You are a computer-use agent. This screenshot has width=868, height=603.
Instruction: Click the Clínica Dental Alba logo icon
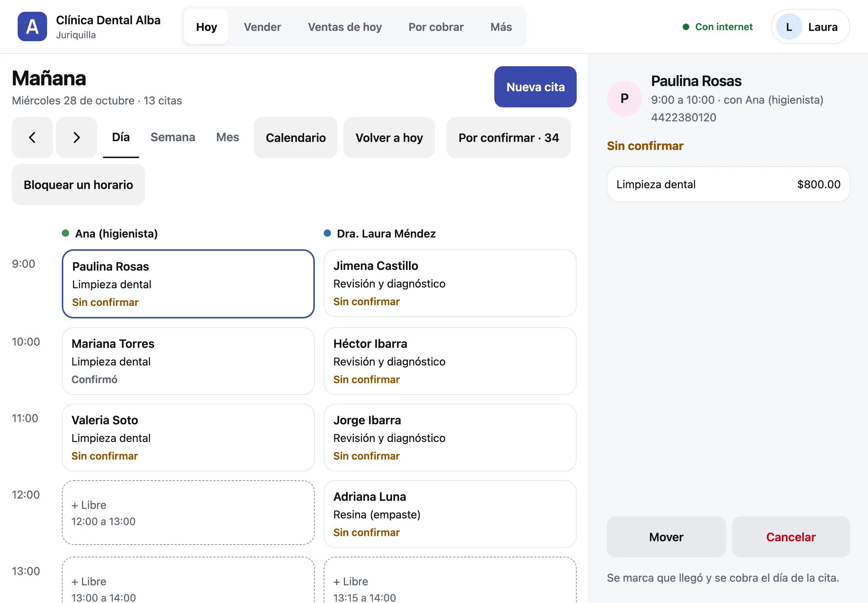32,26
